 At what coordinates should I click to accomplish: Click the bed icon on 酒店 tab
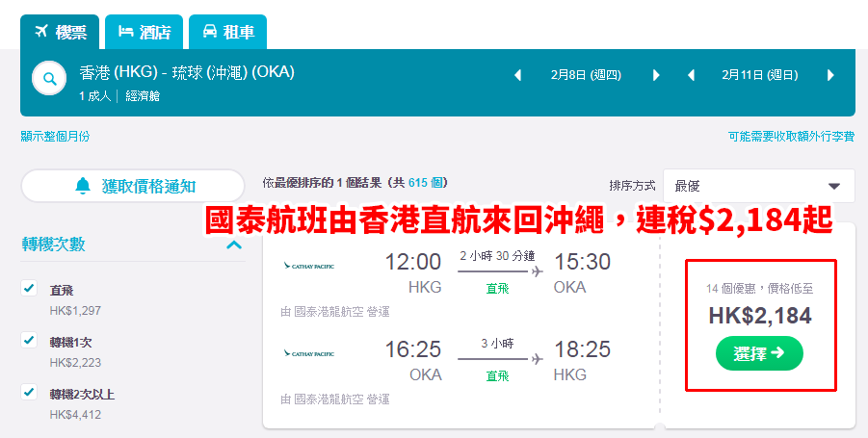tap(125, 32)
